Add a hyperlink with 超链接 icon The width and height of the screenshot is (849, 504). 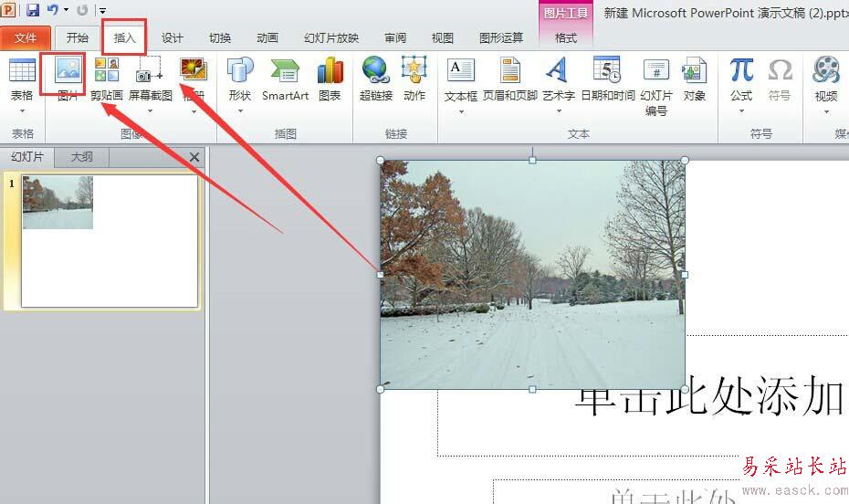tap(375, 70)
